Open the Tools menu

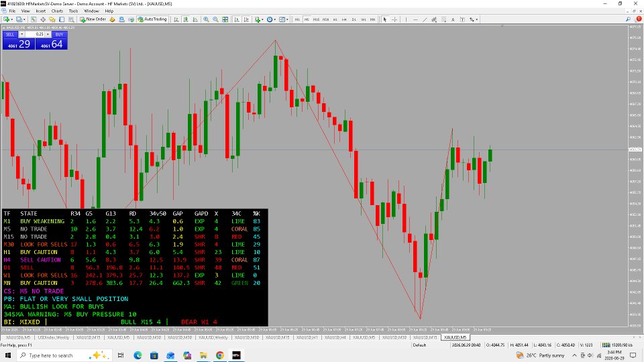pyautogui.click(x=74, y=11)
